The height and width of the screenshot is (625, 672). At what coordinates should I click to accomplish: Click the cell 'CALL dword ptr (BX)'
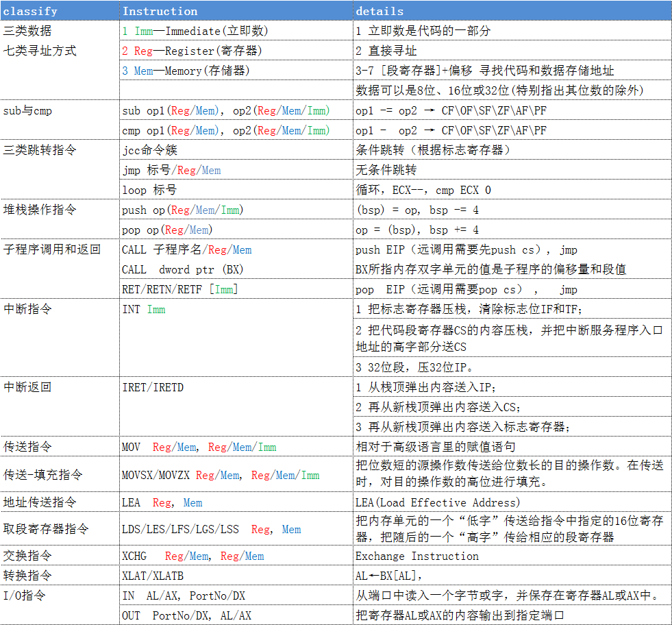click(x=236, y=269)
